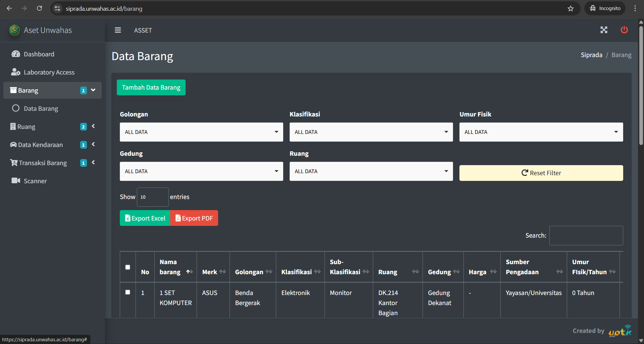Open Dashboard from the sidebar
The width and height of the screenshot is (644, 344).
(39, 54)
